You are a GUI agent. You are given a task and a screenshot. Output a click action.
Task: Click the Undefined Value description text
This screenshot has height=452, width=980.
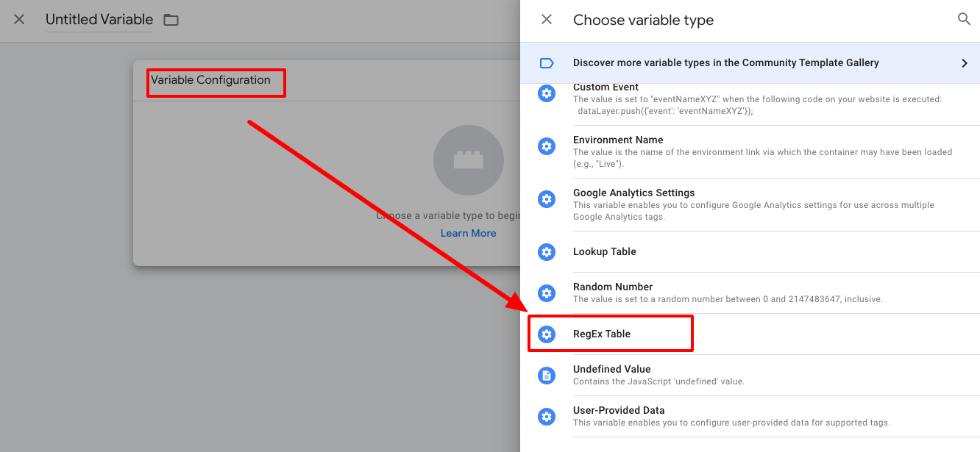[658, 381]
